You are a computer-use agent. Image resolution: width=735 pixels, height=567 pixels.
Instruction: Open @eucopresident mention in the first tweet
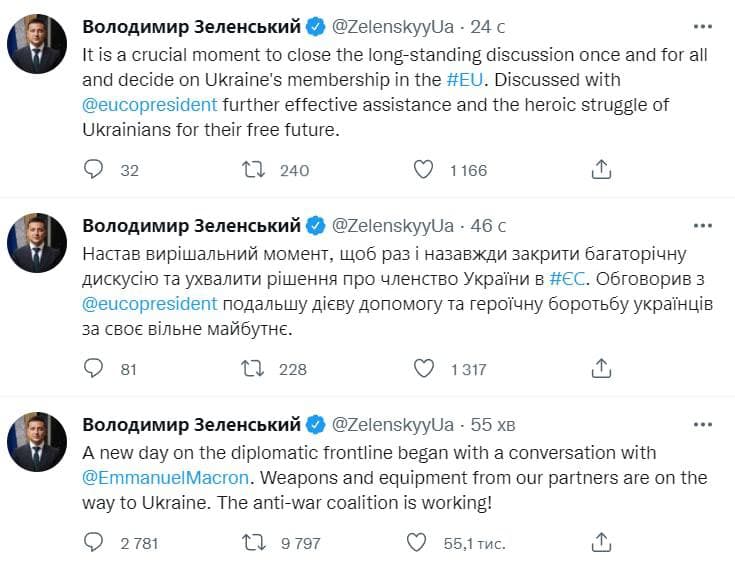point(149,104)
